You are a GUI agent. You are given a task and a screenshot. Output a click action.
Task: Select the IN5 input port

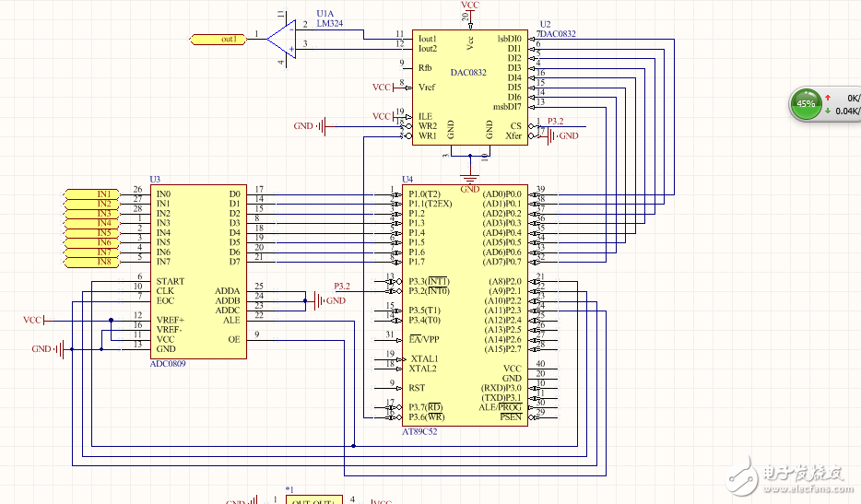click(91, 233)
